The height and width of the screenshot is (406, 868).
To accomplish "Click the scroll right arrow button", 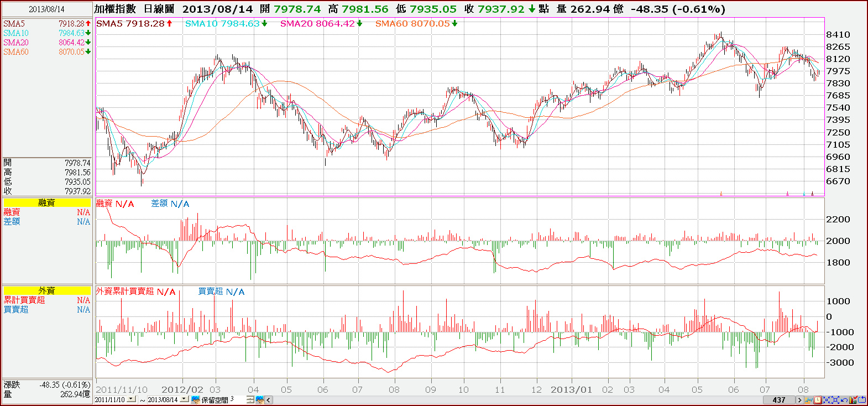I will click(x=799, y=400).
